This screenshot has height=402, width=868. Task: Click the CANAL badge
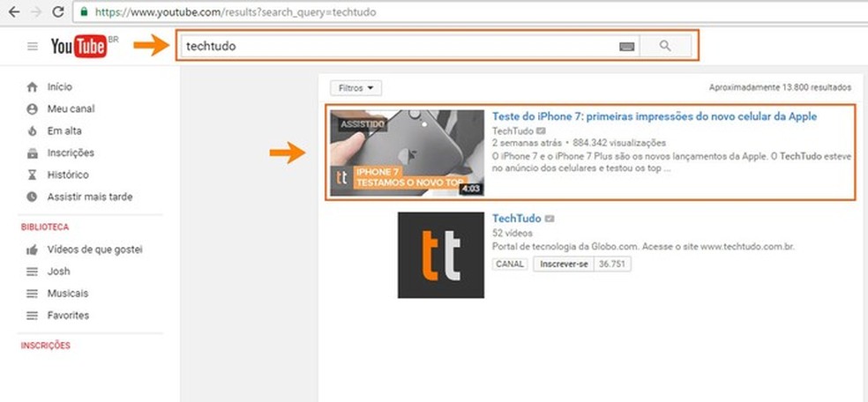tap(510, 264)
